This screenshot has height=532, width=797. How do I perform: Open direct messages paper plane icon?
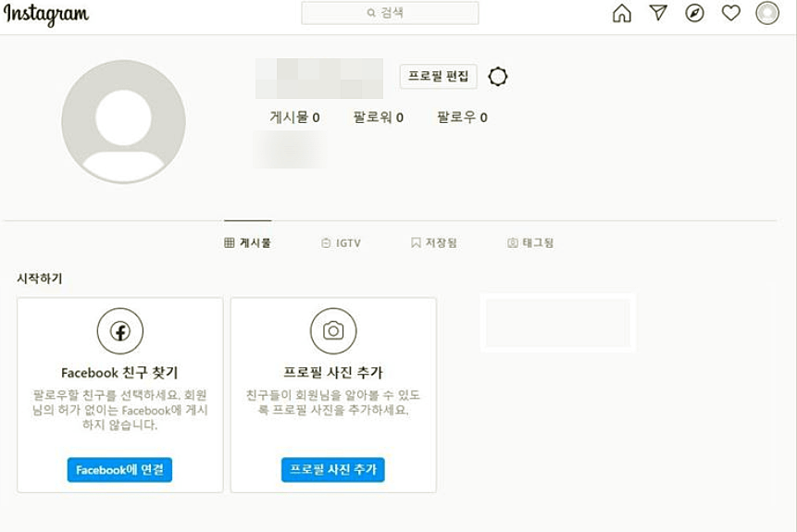658,13
